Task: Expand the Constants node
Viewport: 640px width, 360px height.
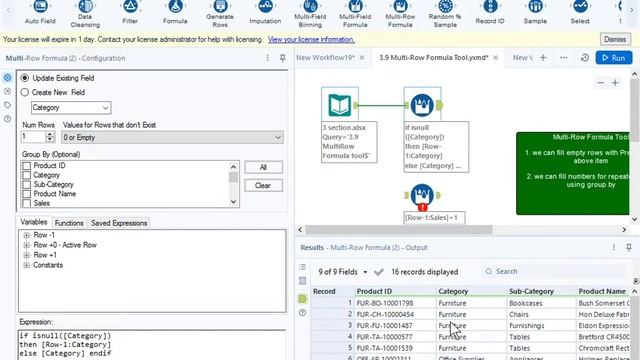Action: pos(27,265)
